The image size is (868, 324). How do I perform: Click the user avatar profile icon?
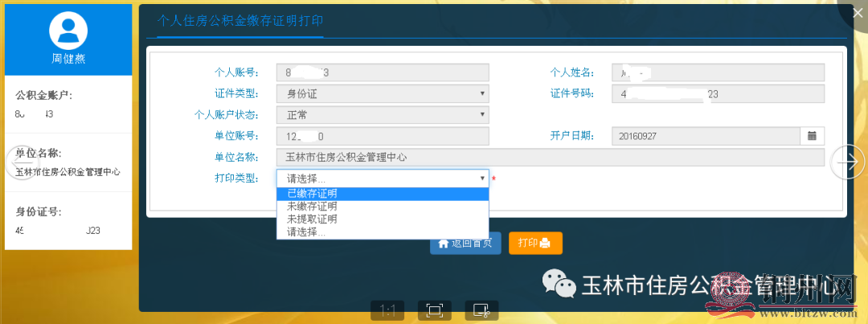coord(68,31)
